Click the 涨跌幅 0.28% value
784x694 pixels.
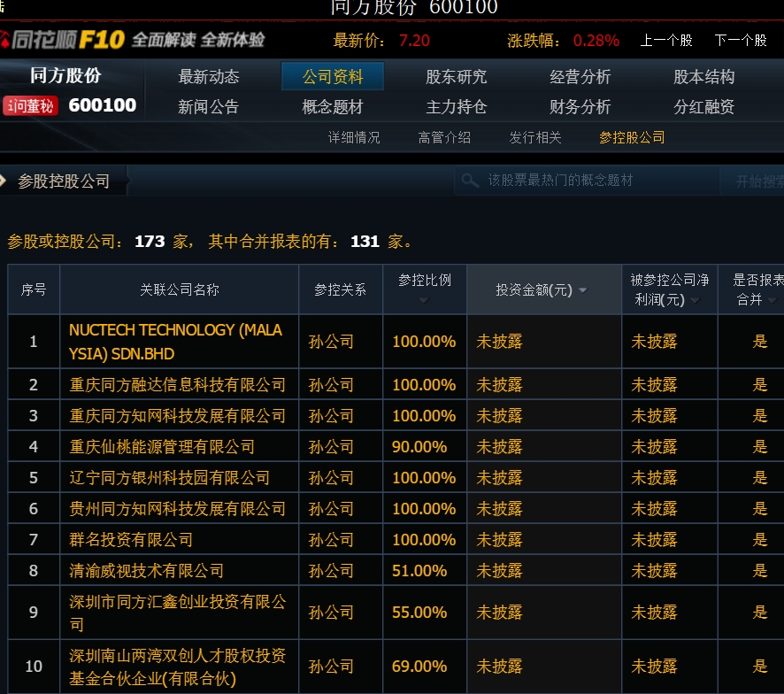(596, 41)
